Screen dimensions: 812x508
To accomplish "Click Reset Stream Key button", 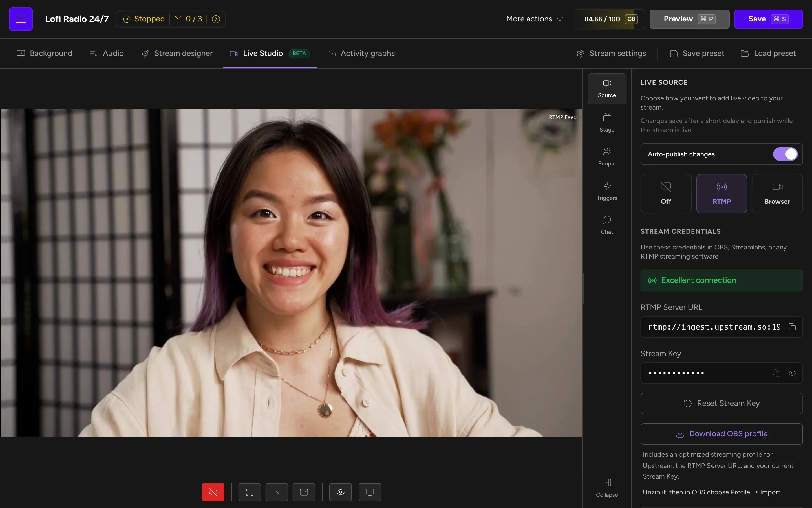I will (721, 404).
